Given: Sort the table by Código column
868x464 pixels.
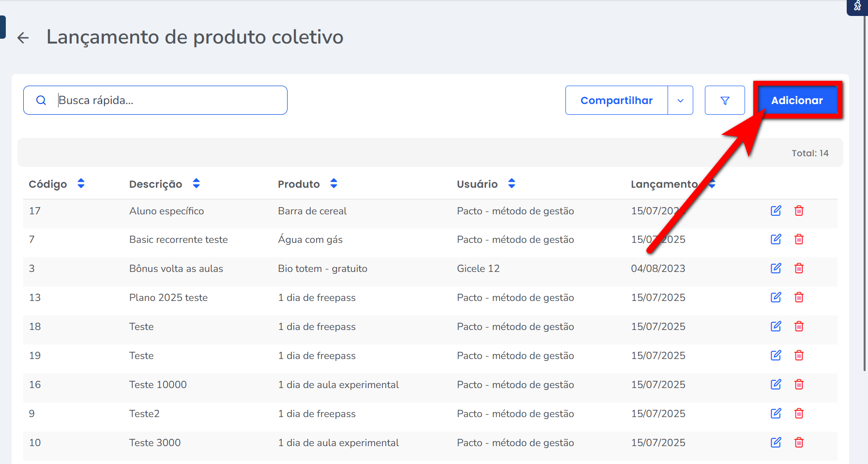Looking at the screenshot, I should coord(81,184).
